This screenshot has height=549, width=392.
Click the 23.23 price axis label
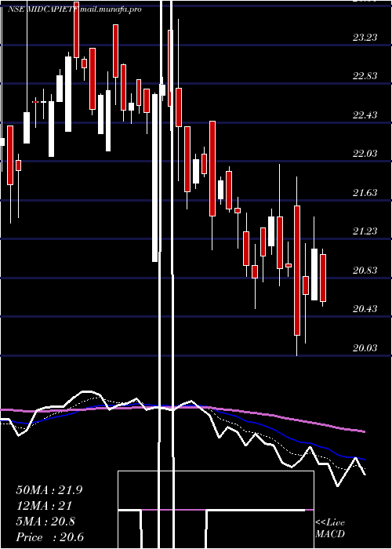pos(365,38)
